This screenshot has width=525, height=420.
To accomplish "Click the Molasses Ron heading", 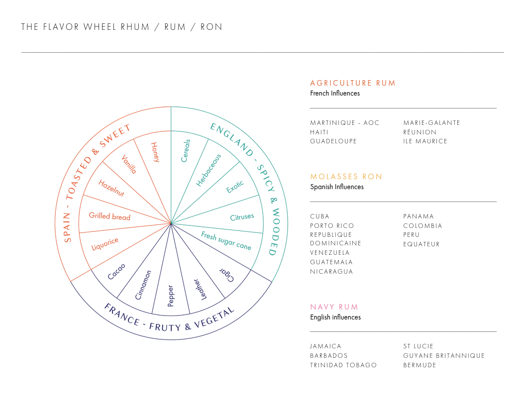I will 346,177.
